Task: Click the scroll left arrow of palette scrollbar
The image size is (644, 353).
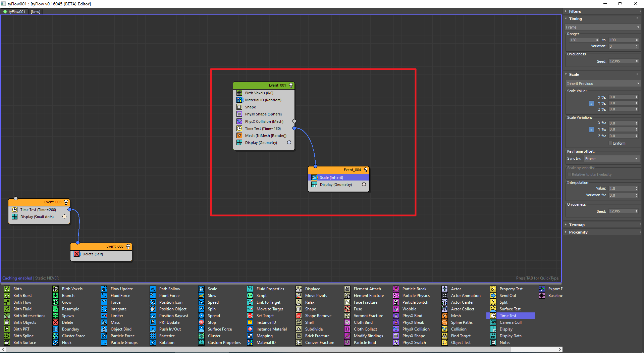Action: tap(3, 350)
